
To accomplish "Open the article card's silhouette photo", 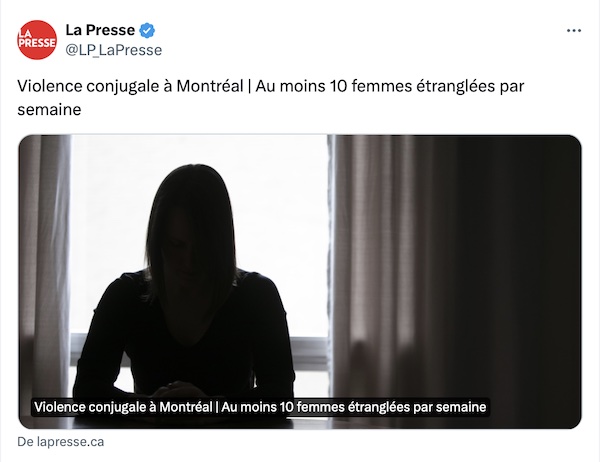I will click(300, 282).
